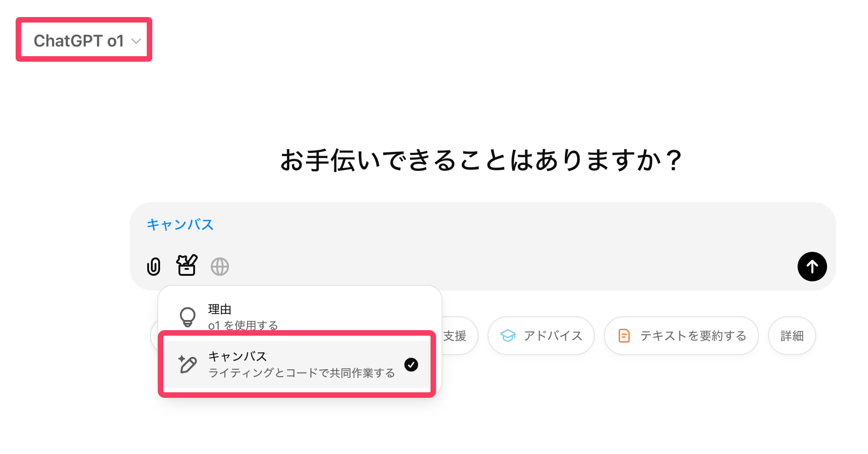Click the globe web search icon
This screenshot has height=454, width=868.
(220, 267)
